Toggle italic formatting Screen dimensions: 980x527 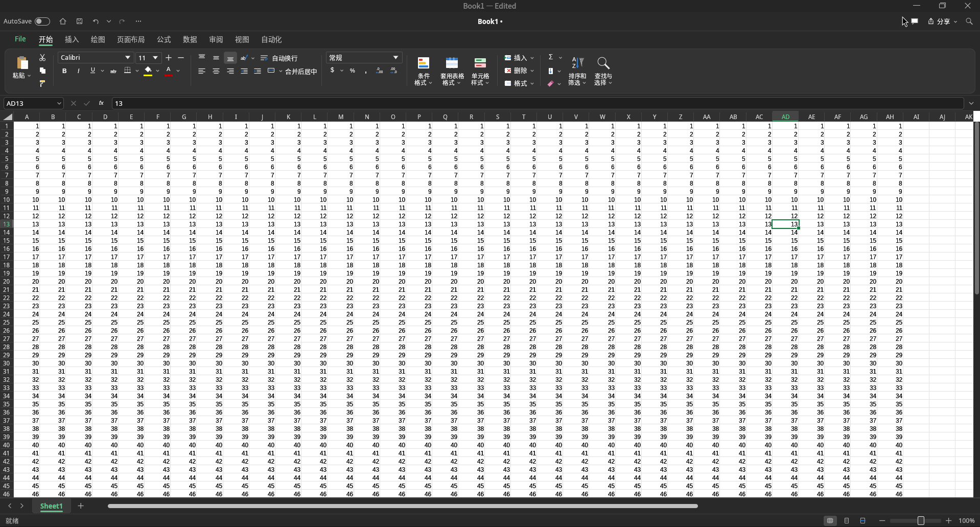pos(78,71)
